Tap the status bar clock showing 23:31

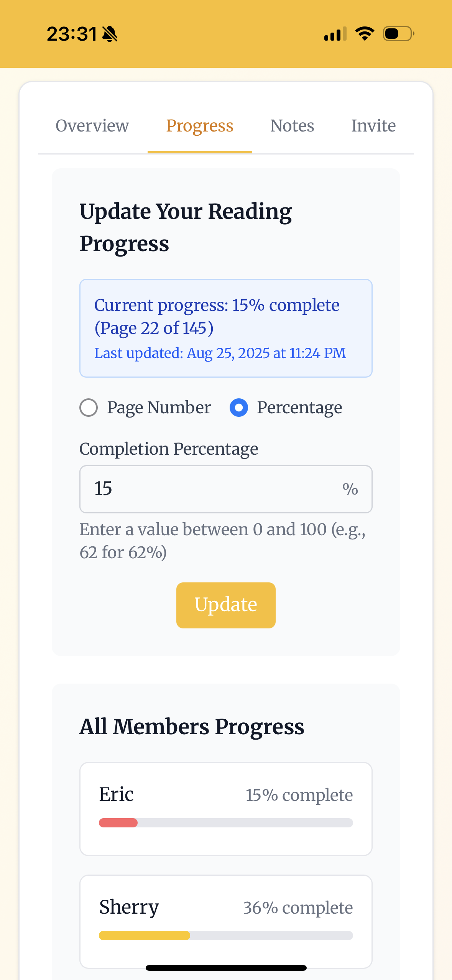coord(72,34)
